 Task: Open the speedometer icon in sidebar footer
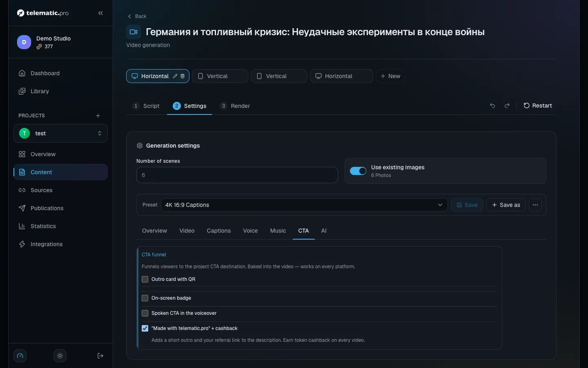[x=20, y=356]
